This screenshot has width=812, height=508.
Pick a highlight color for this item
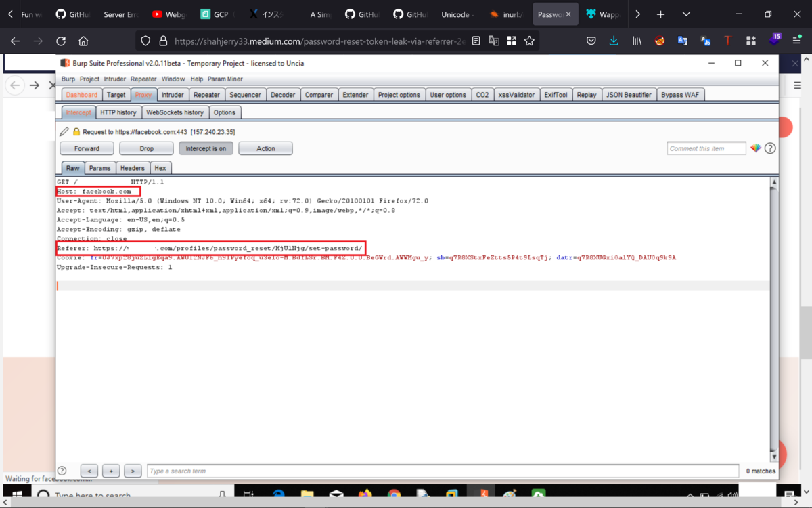(756, 148)
